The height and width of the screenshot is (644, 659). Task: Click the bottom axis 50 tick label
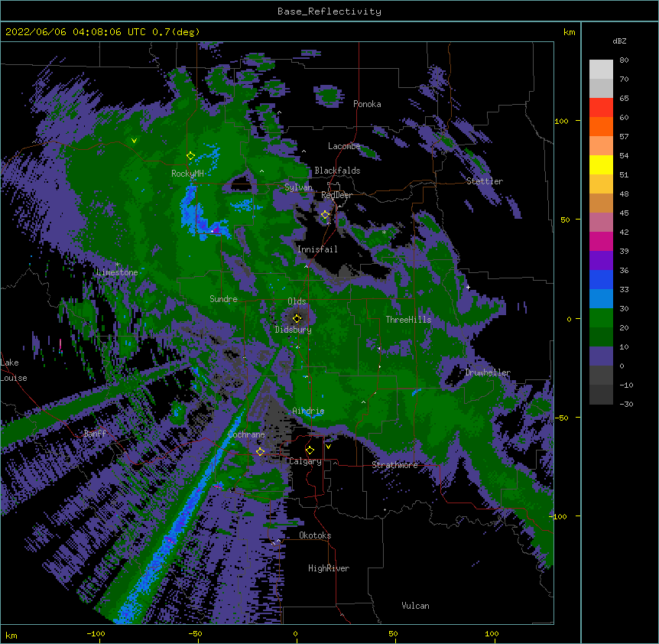[x=394, y=633]
